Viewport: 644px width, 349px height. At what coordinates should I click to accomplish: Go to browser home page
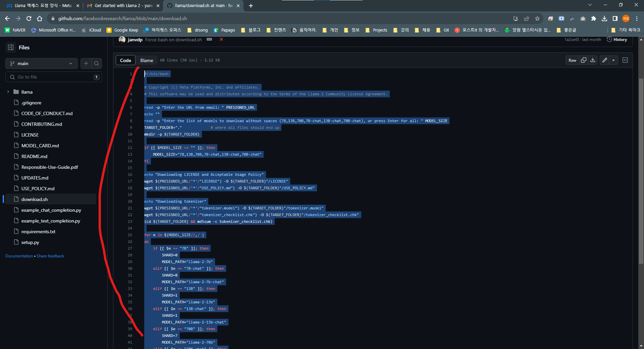pos(39,18)
